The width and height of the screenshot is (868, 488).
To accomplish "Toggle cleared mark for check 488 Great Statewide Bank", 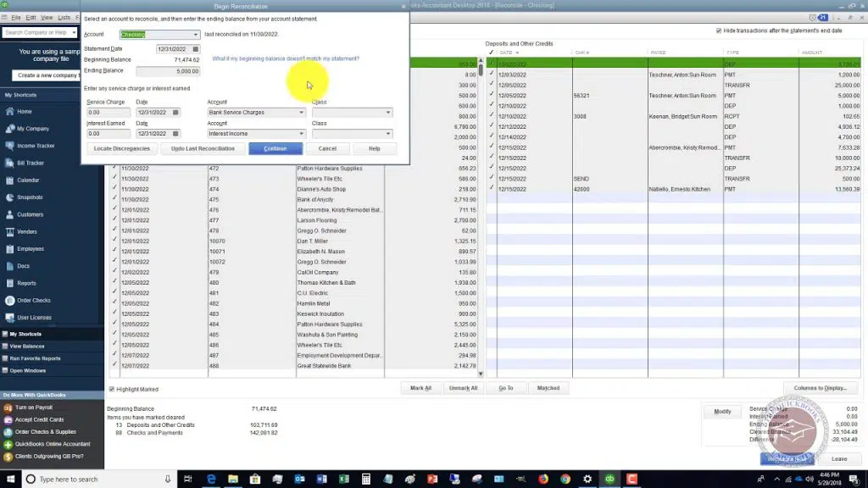I will [114, 366].
